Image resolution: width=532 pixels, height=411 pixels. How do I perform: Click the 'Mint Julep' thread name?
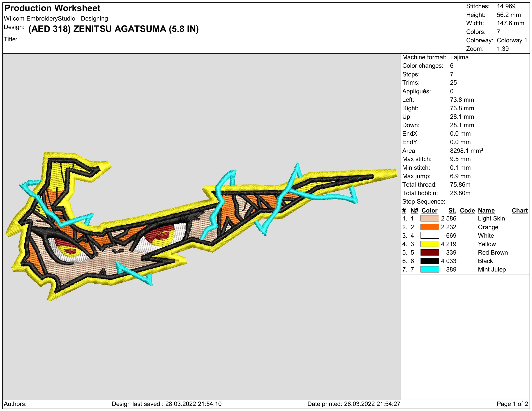click(x=492, y=270)
